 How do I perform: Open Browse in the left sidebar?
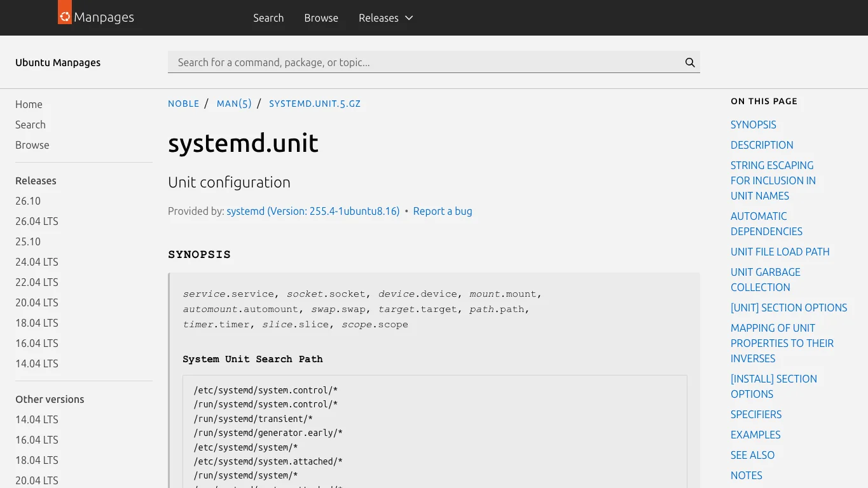32,145
